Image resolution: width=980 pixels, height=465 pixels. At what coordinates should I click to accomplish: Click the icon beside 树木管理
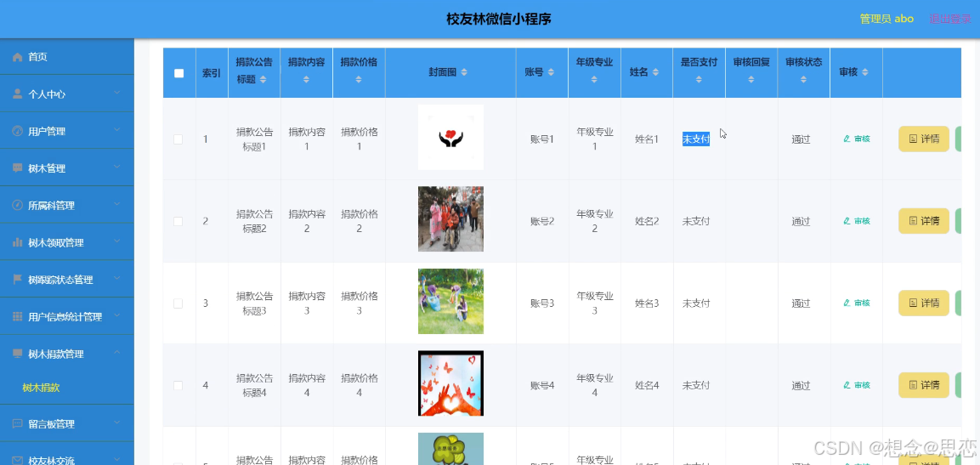click(18, 168)
